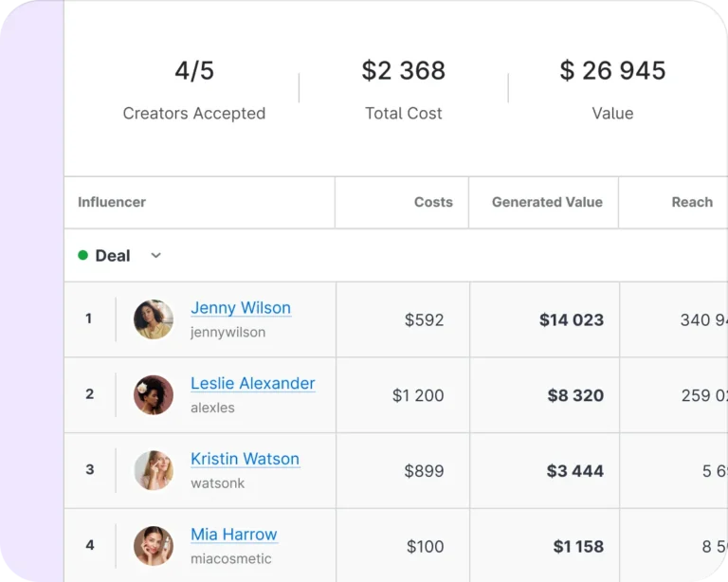The image size is (728, 582).
Task: Click Leslie Alexander's avatar photo
Action: (154, 395)
